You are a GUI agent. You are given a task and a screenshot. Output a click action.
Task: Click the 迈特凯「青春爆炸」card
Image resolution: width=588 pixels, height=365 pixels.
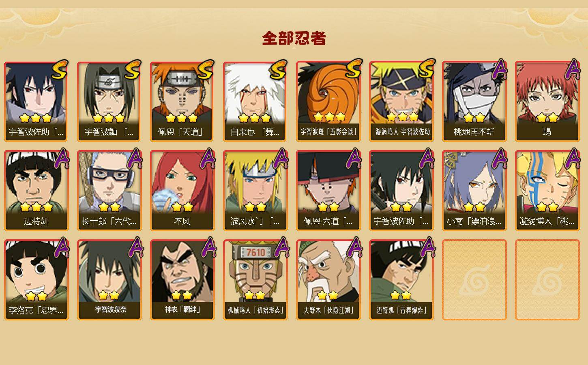pos(401,280)
